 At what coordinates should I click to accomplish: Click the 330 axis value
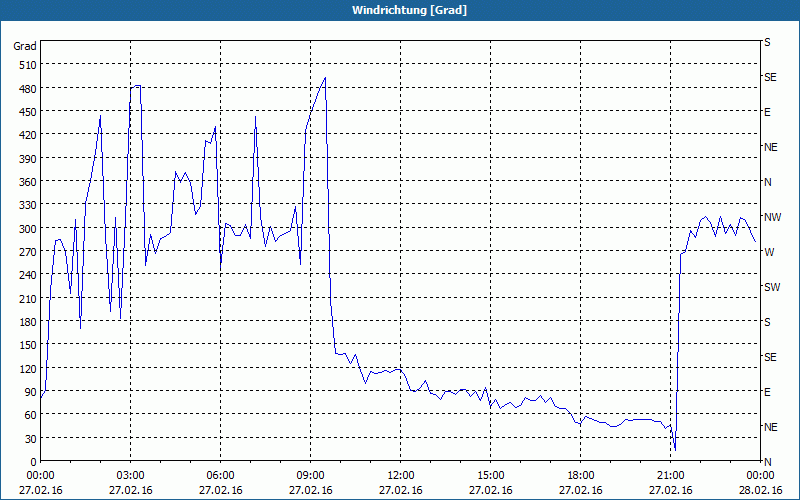click(x=28, y=205)
